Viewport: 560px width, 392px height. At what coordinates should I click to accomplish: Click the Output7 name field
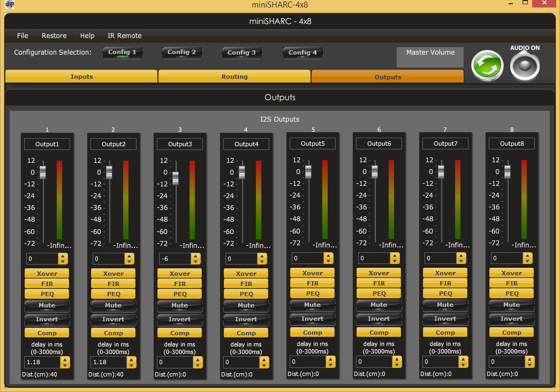click(445, 144)
